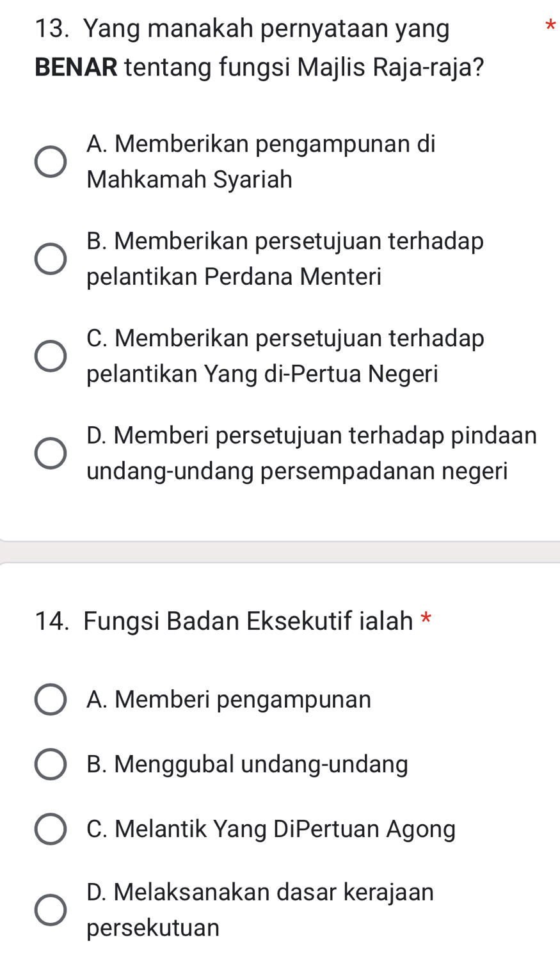Select option D for question 13
This screenshot has height=958, width=560.
(50, 452)
